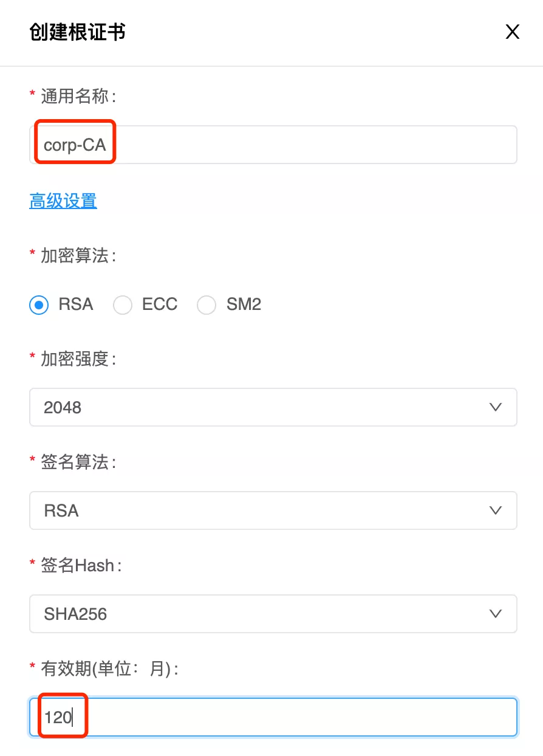Focus the 有效期 input containing 120
The width and height of the screenshot is (543, 756).
click(273, 718)
